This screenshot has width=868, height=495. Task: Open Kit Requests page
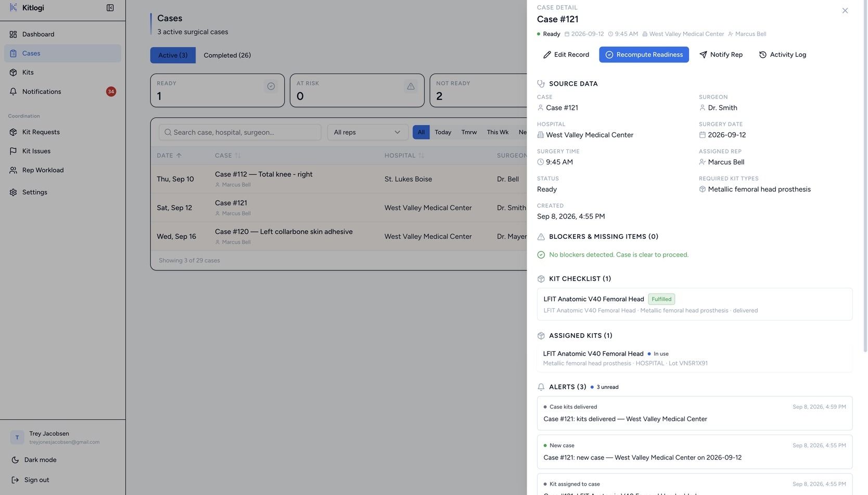62,132
